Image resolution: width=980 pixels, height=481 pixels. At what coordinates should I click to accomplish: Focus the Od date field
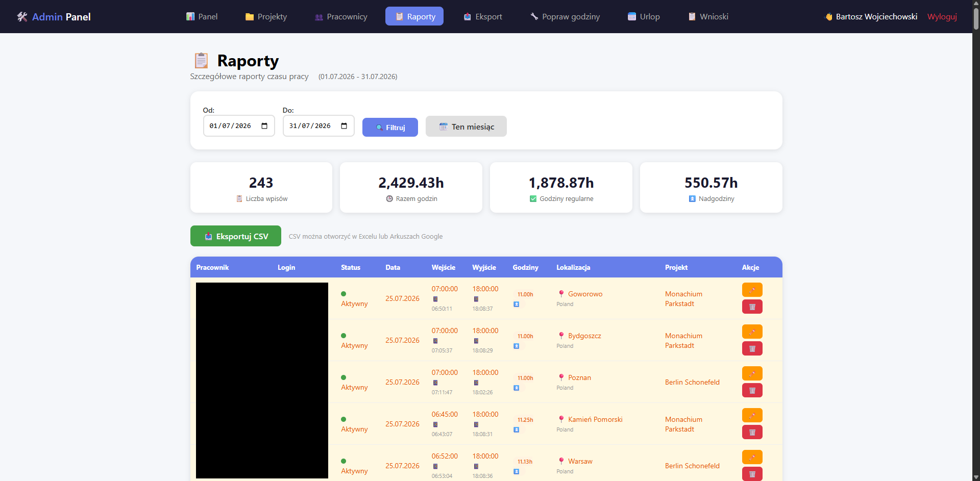[239, 126]
